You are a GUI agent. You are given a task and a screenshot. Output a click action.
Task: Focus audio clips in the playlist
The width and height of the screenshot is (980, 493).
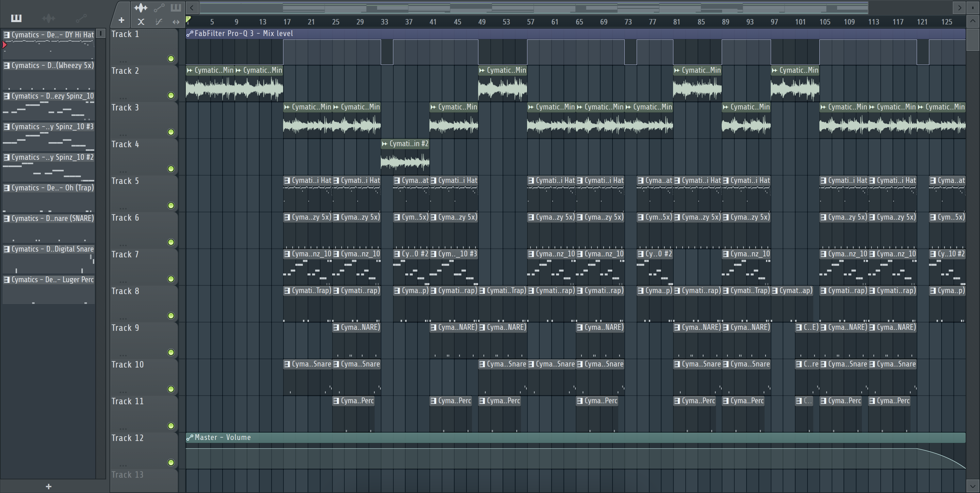click(x=141, y=7)
